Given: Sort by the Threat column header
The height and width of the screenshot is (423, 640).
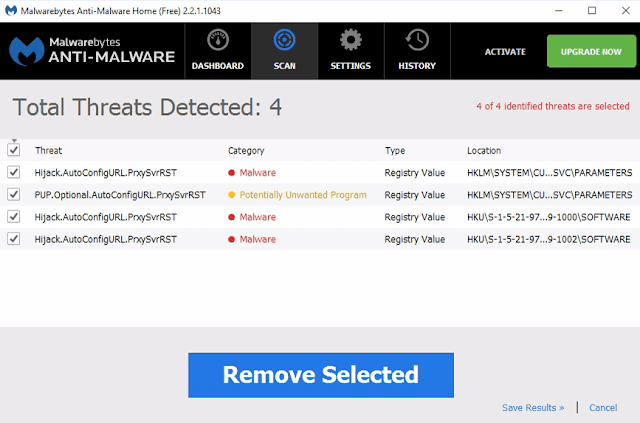Looking at the screenshot, I should pos(49,151).
